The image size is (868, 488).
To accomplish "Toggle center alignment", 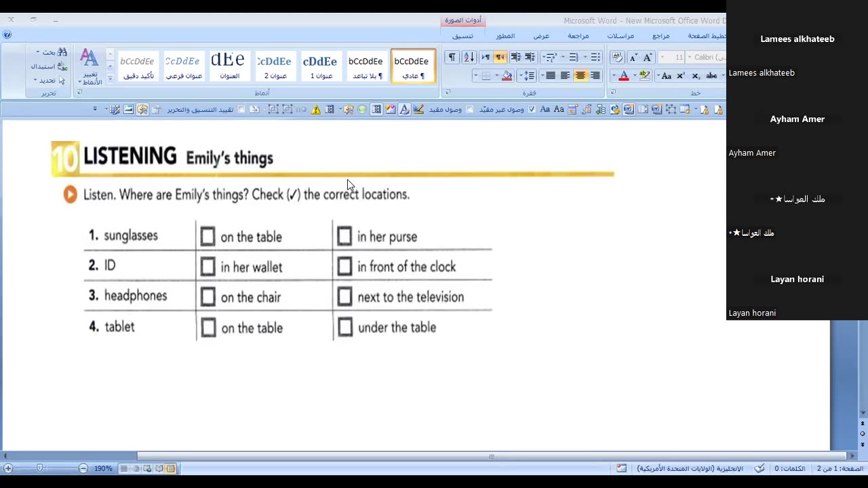I will [x=580, y=75].
